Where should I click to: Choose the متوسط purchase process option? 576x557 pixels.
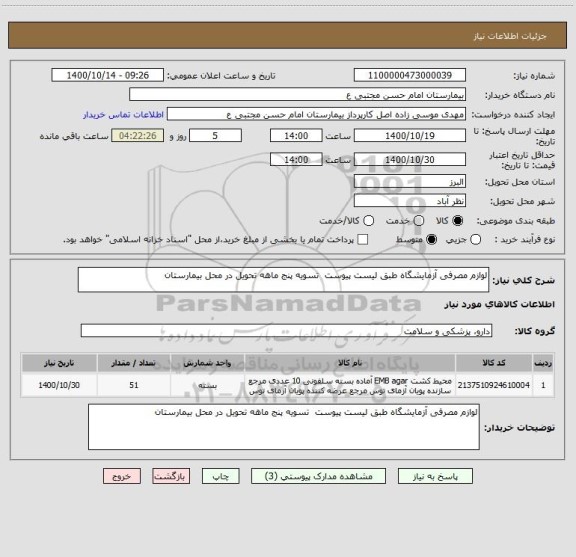[x=431, y=240]
